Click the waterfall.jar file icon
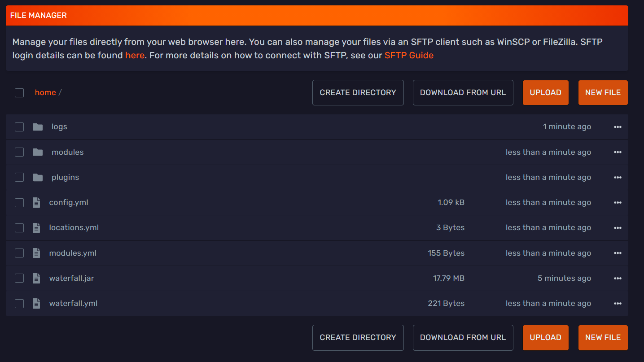This screenshot has width=644, height=362. (37, 279)
